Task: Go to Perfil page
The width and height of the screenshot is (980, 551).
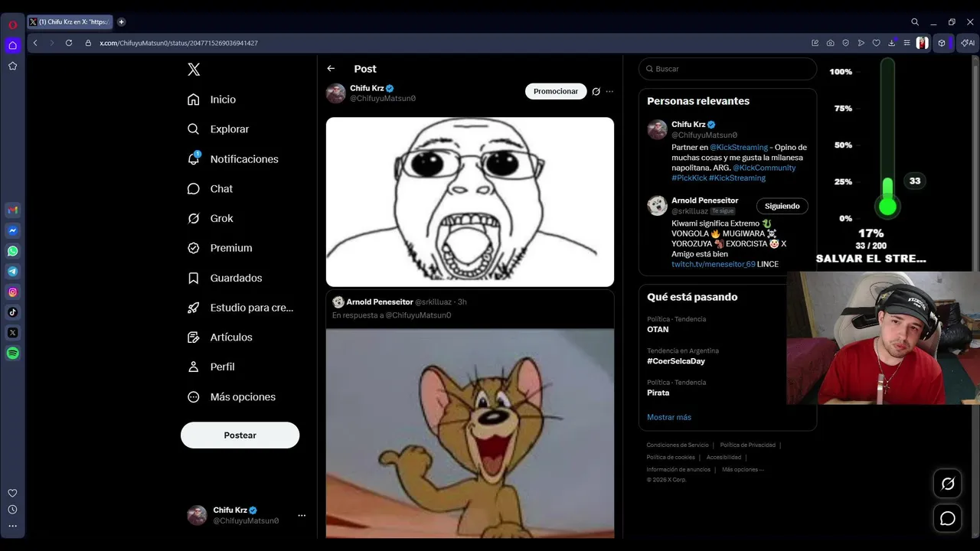Action: click(x=211, y=367)
